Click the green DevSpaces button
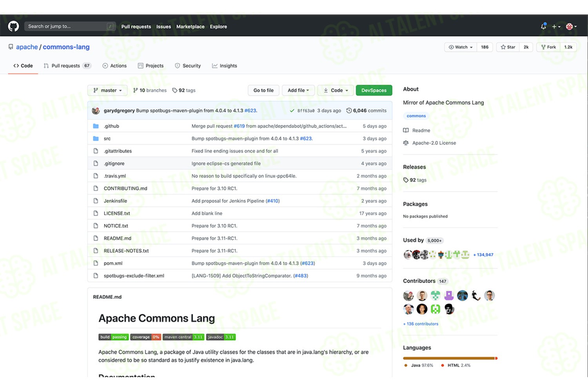The image size is (588, 392). 374,90
